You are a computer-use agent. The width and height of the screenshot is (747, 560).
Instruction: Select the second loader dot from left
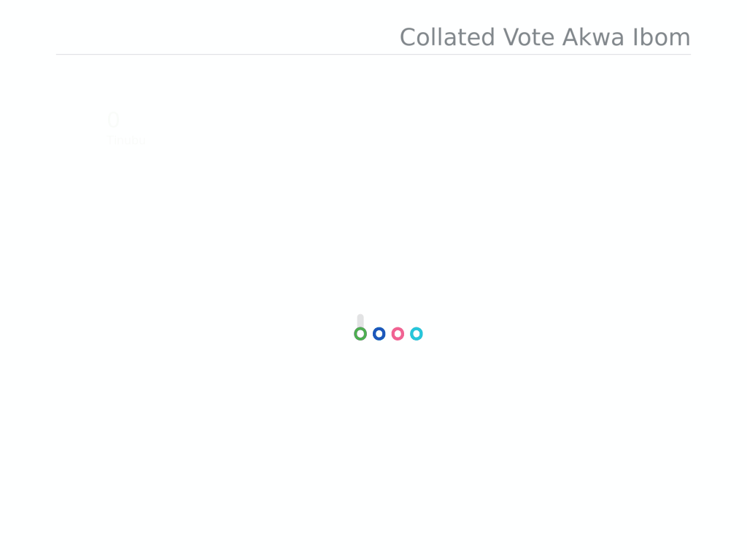tap(379, 334)
